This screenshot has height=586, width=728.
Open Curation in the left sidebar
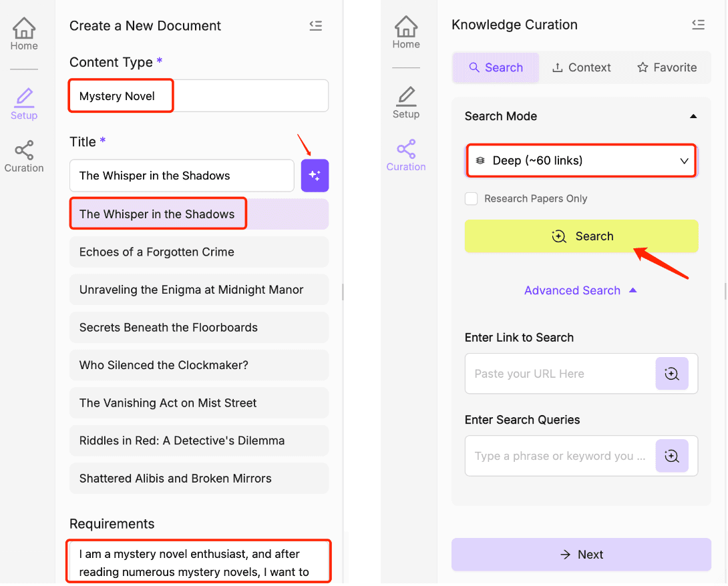[24, 157]
